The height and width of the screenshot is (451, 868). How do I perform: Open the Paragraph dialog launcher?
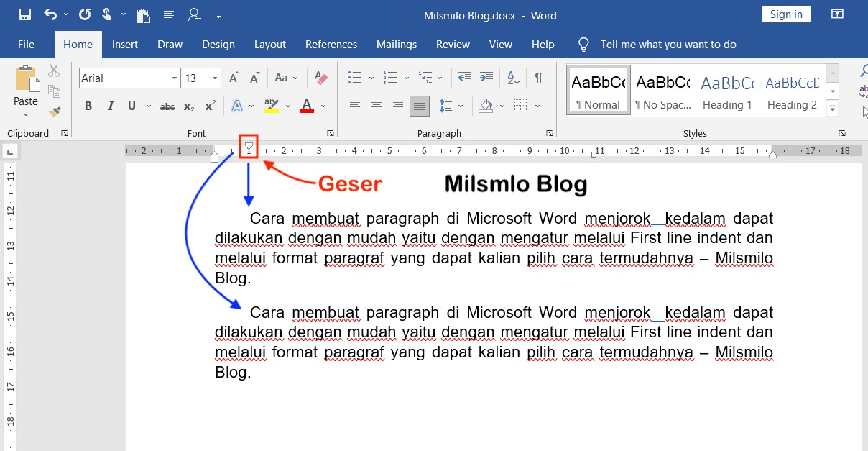click(x=549, y=133)
